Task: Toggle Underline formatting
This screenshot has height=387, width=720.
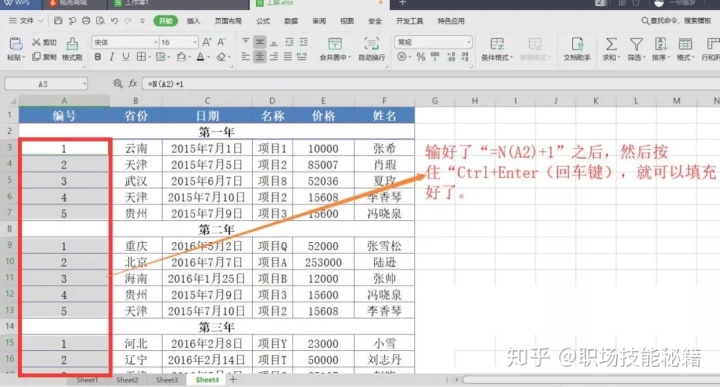Action: [x=126, y=57]
